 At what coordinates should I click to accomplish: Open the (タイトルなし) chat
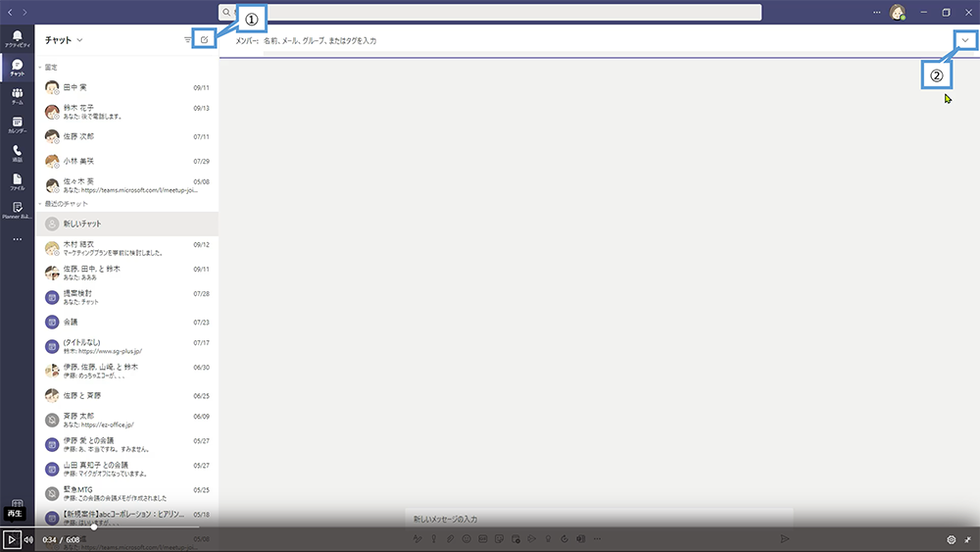(126, 346)
